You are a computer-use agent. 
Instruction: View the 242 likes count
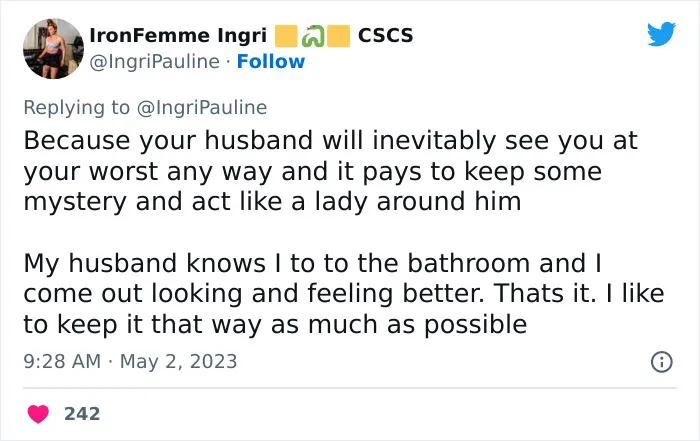tap(82, 414)
